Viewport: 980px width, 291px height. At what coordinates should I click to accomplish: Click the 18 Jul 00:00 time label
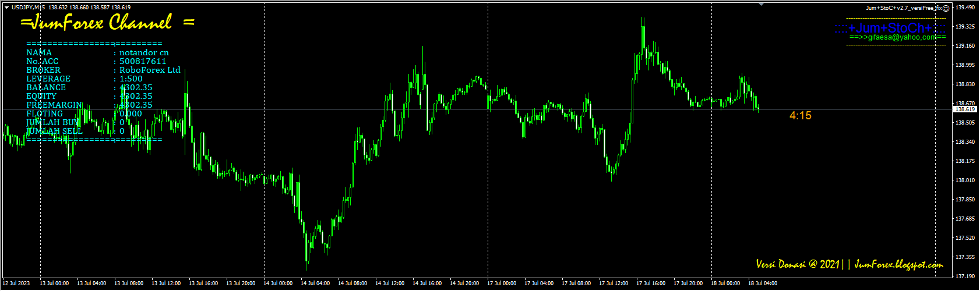point(725,283)
